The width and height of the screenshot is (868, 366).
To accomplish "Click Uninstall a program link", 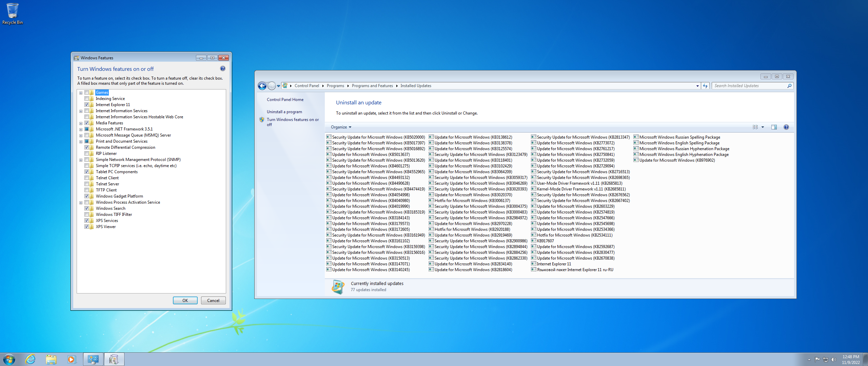I will point(284,112).
